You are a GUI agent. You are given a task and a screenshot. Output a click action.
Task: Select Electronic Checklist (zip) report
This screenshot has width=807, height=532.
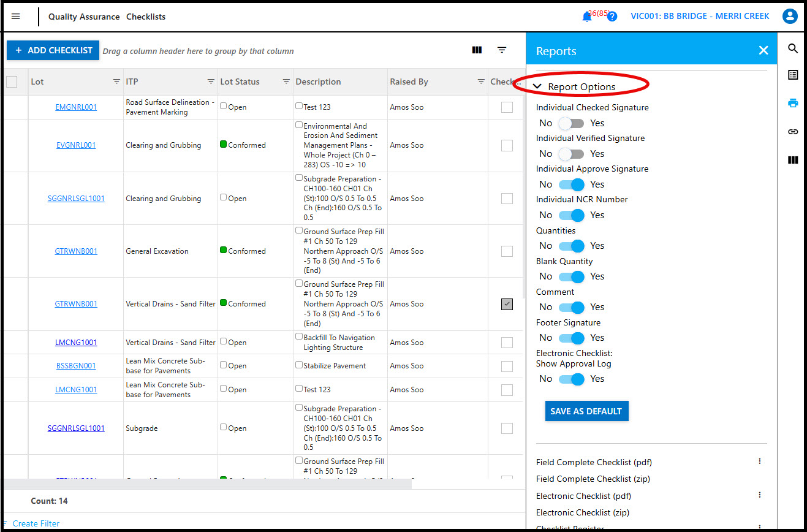(582, 512)
